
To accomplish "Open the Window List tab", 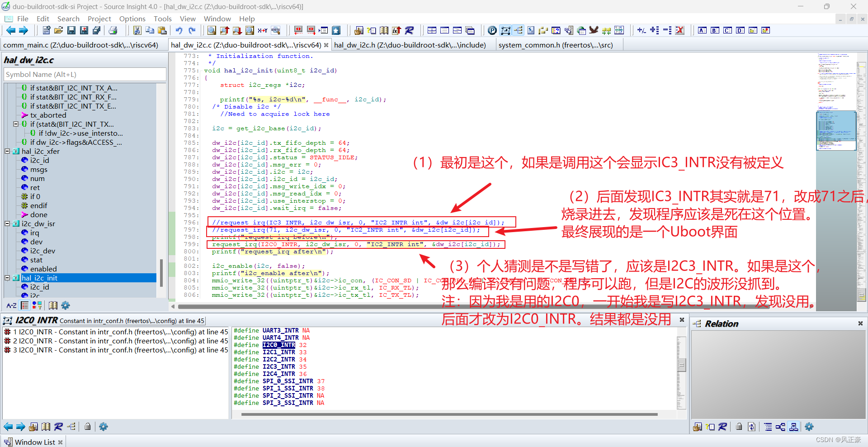I will (x=34, y=442).
